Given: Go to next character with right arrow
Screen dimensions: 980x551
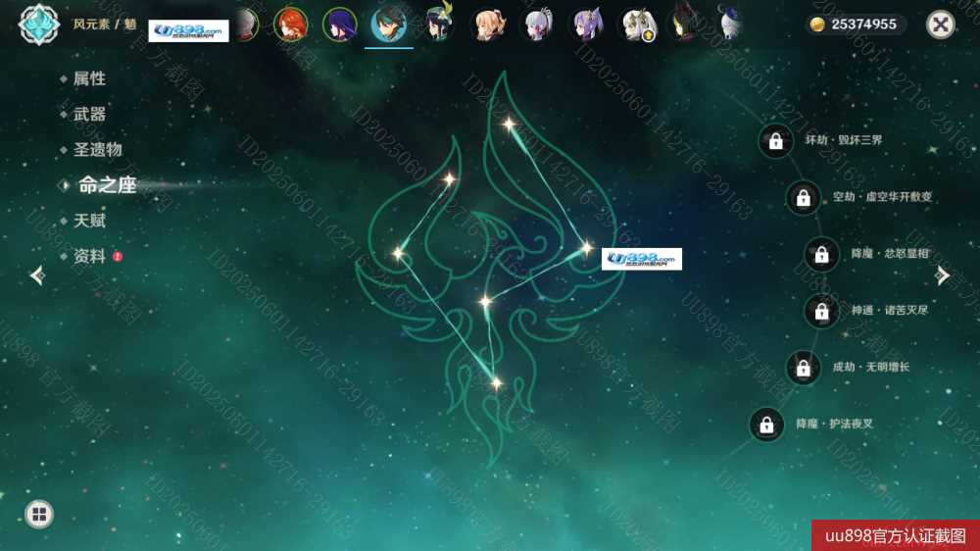Looking at the screenshot, I should pyautogui.click(x=943, y=275).
